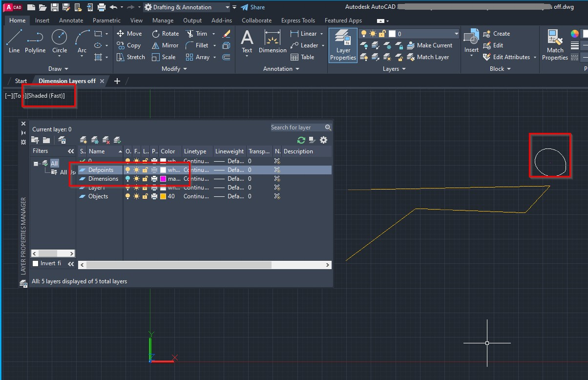Open the current layer dropdown in ribbon

[x=409, y=34]
